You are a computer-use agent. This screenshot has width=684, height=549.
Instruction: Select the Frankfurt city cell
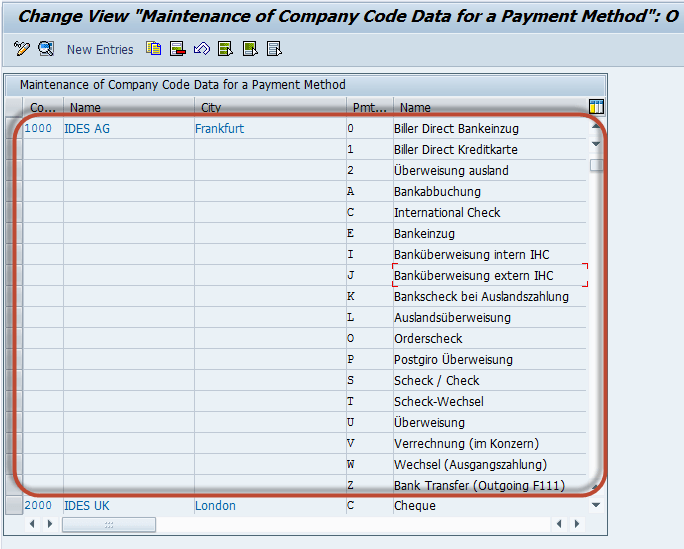pyautogui.click(x=219, y=129)
